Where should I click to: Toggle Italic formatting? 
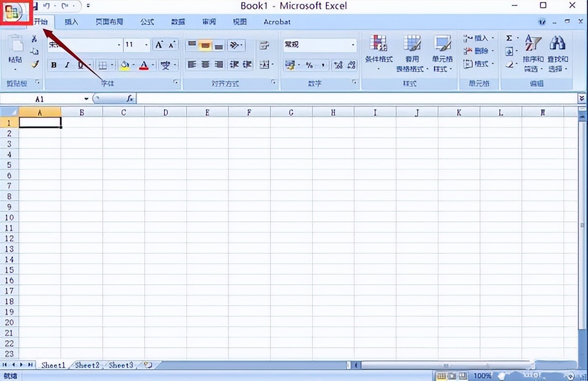pyautogui.click(x=67, y=65)
